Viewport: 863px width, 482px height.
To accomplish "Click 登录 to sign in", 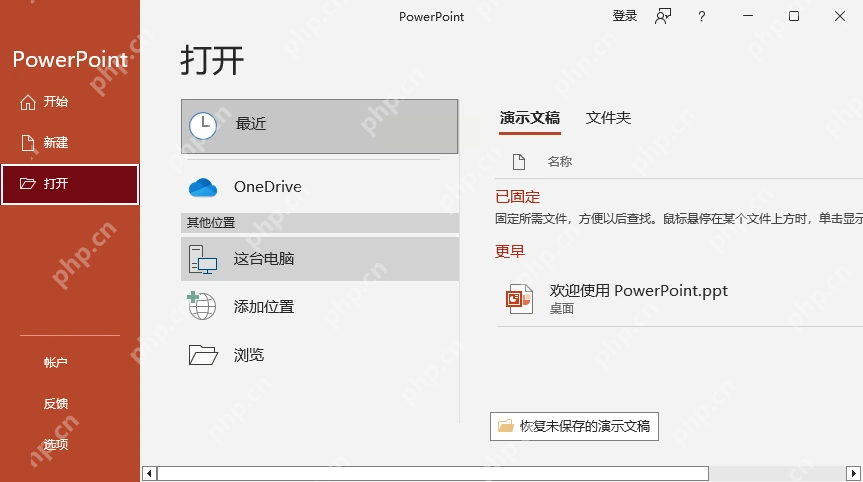I will point(625,16).
